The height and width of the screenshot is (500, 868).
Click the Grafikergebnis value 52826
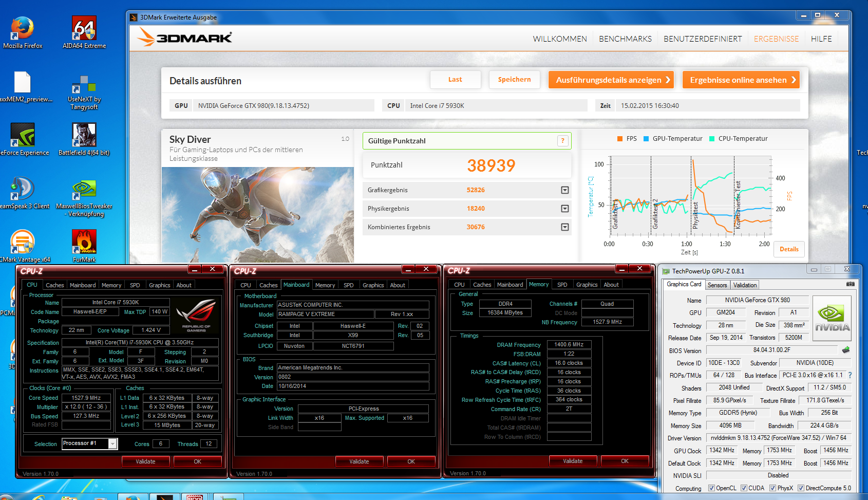tap(476, 190)
